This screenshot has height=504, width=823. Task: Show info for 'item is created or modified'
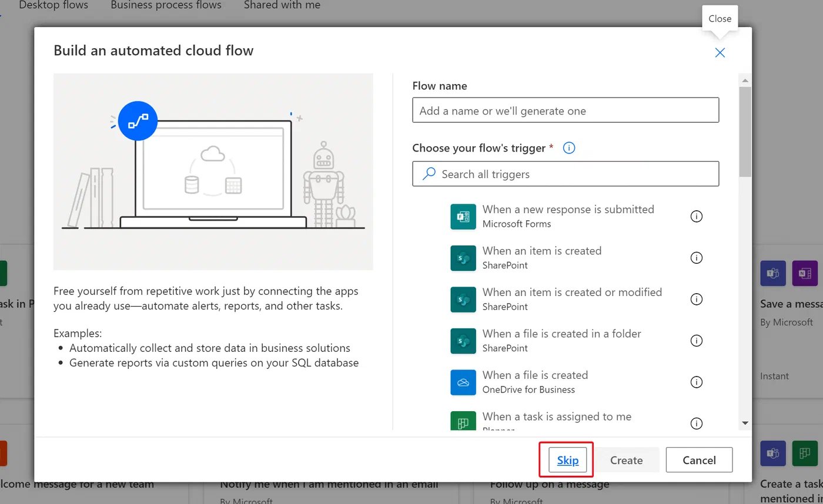(x=697, y=299)
